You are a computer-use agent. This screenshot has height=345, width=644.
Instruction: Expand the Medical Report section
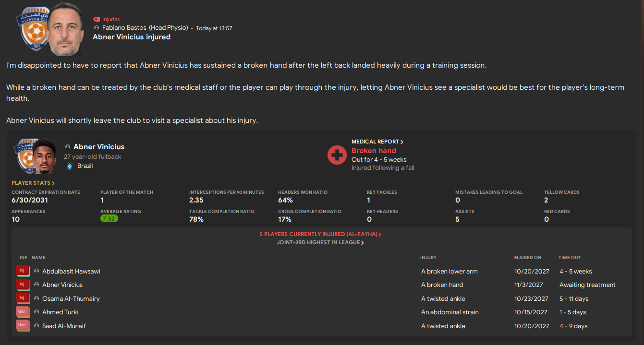coord(377,142)
